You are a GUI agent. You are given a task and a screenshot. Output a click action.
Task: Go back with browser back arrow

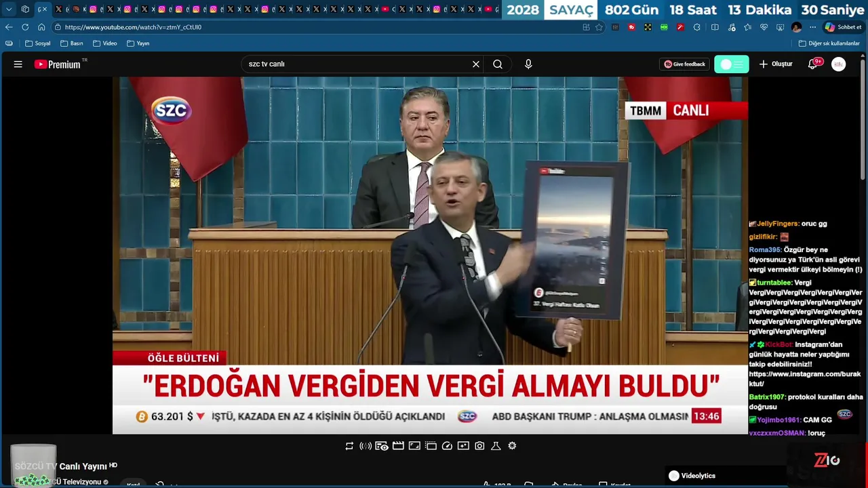[9, 27]
